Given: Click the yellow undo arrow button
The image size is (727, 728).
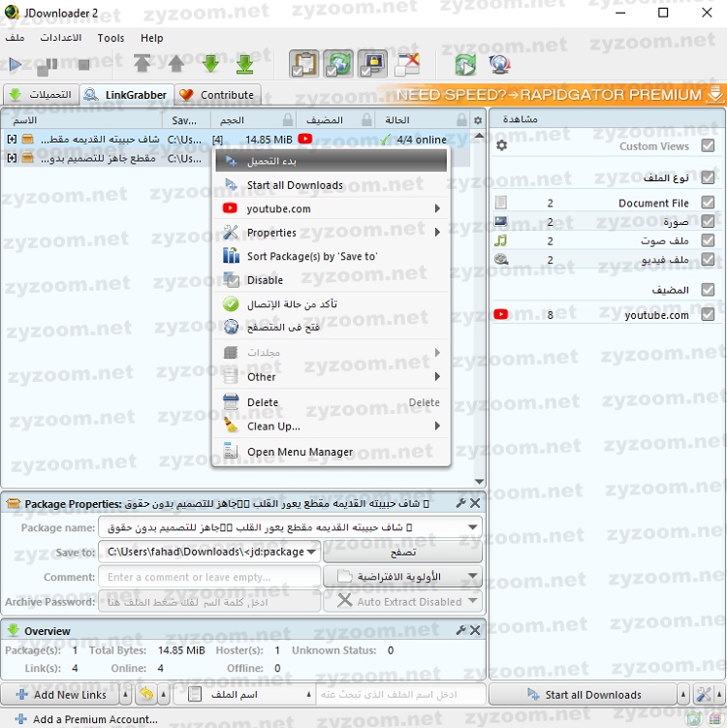Looking at the screenshot, I should point(146,695).
